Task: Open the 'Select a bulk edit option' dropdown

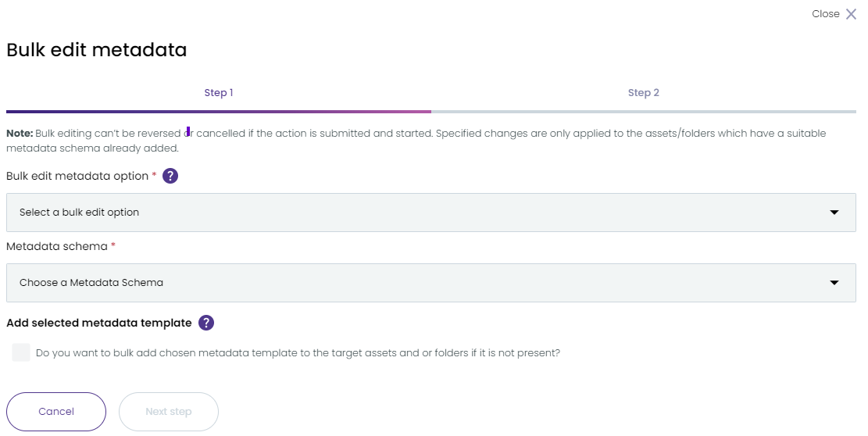Action: (431, 213)
